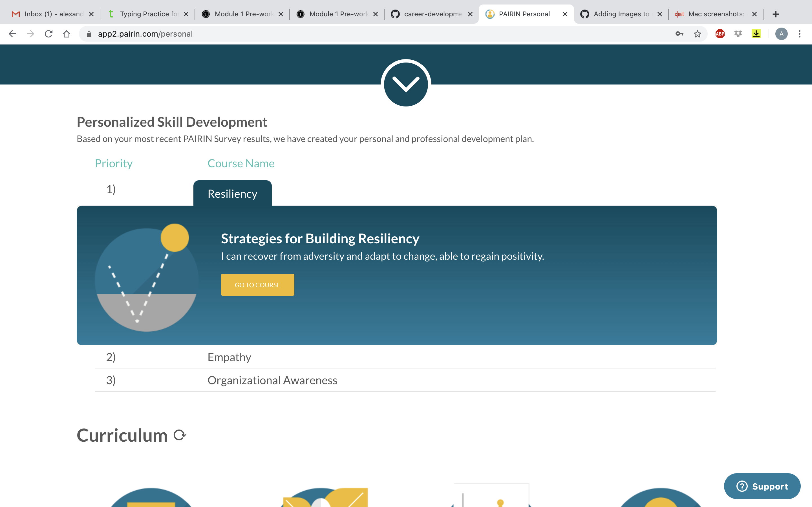Image resolution: width=812 pixels, height=507 pixels.
Task: Refresh the Curriculum section with reload icon
Action: tap(180, 435)
